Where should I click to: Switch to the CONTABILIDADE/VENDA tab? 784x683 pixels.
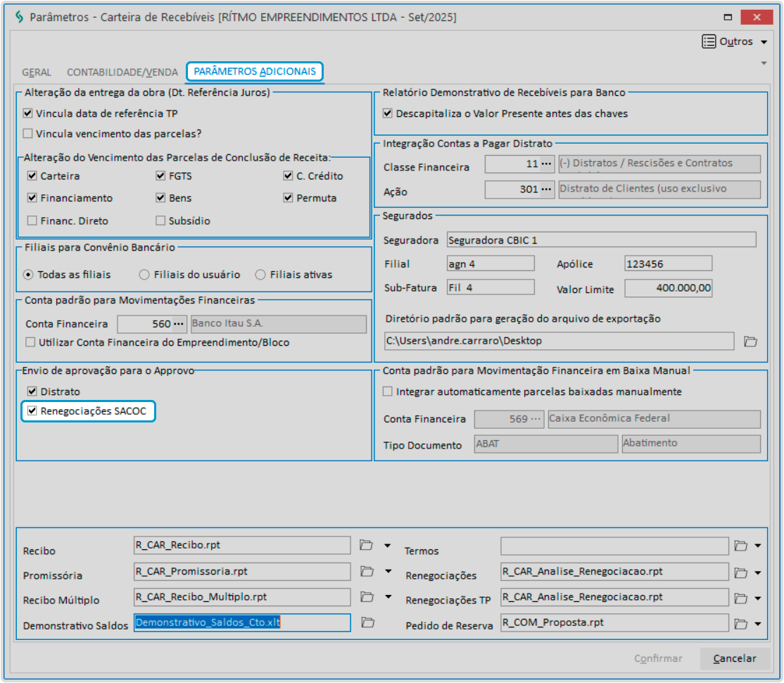point(122,73)
